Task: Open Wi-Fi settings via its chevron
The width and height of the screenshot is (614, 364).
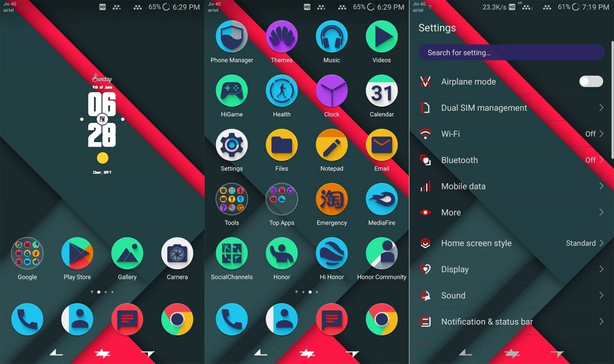Action: [x=601, y=134]
